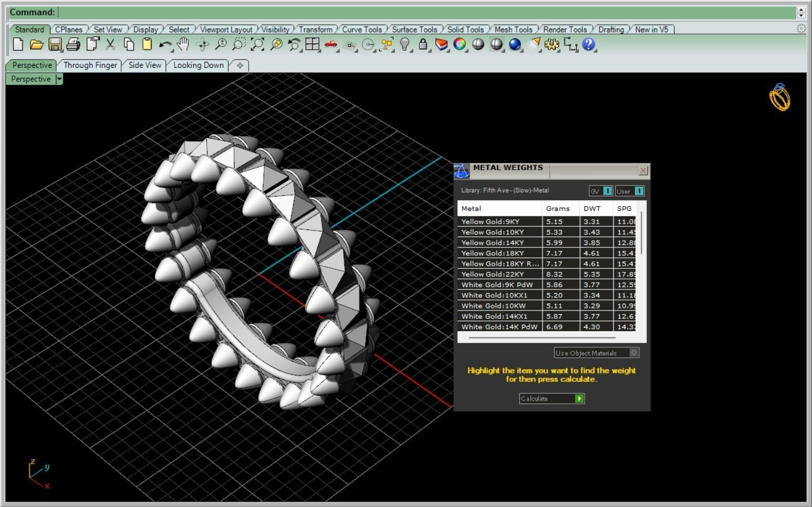This screenshot has height=507, width=812.
Task: Undo the last action with the undo arrow
Action: (165, 45)
